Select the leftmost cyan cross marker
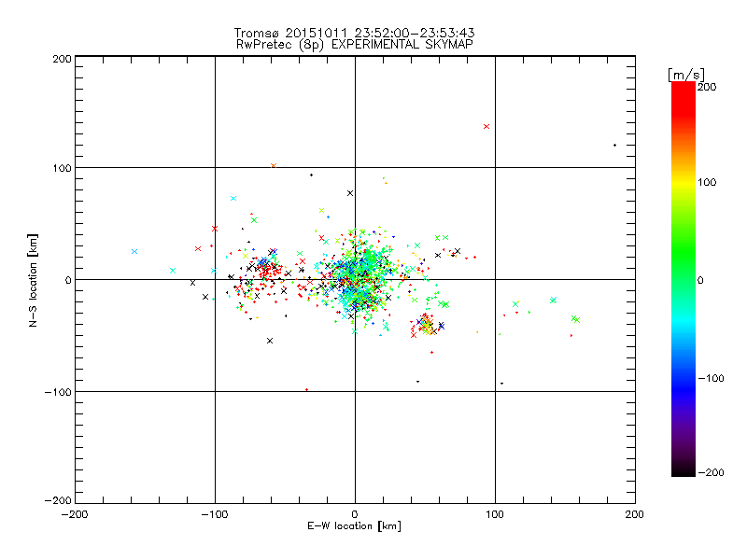The width and height of the screenshot is (747, 560). 134,251
